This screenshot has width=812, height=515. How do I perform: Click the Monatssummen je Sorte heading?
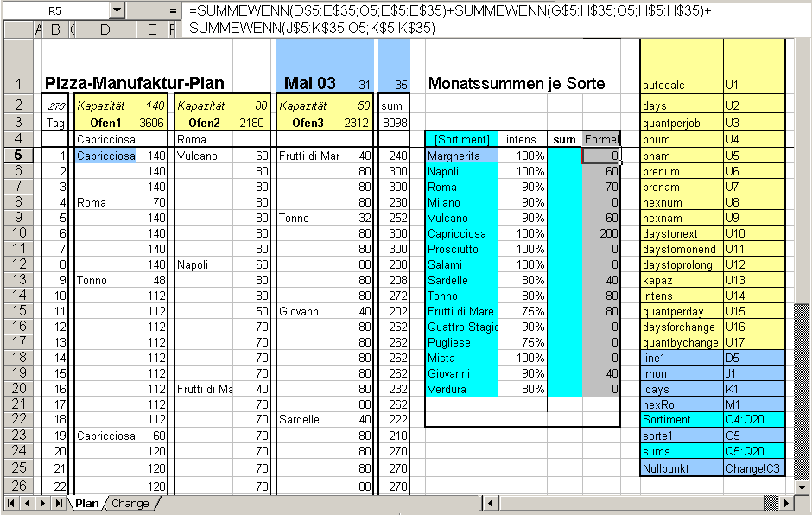pyautogui.click(x=517, y=83)
